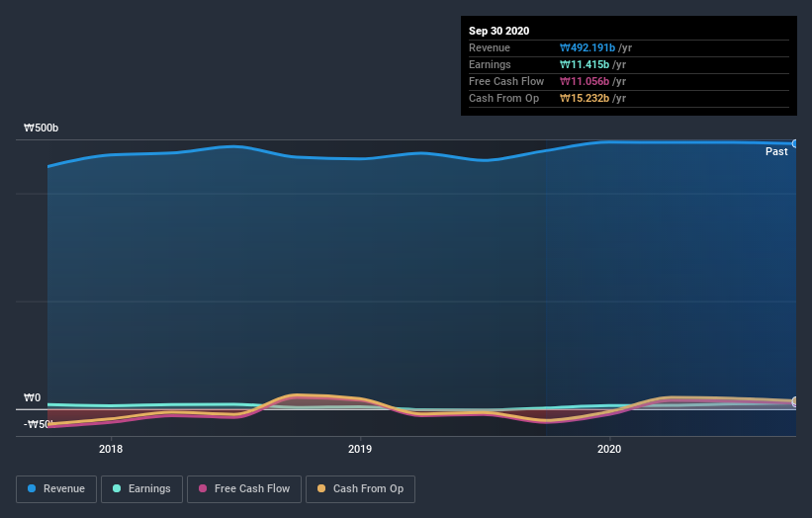Click the 2018 x-axis label
This screenshot has height=518, width=812.
[111, 449]
